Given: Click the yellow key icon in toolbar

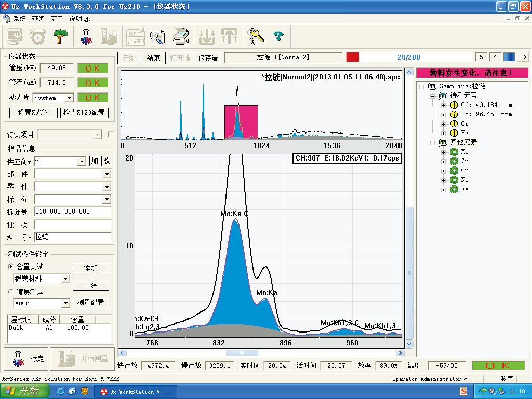Looking at the screenshot, I should pyautogui.click(x=256, y=36).
